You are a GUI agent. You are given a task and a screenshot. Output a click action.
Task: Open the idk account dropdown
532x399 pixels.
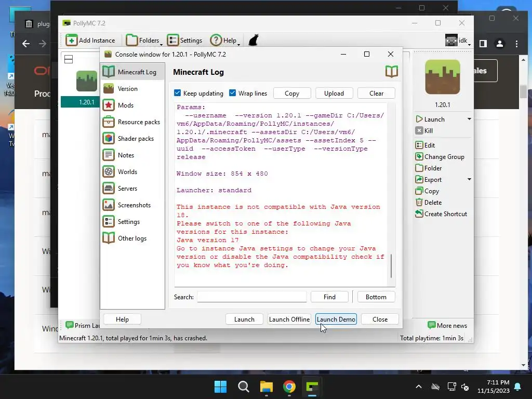(458, 41)
